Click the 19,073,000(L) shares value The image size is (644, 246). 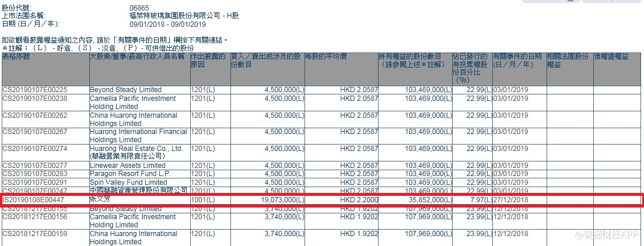tap(282, 200)
